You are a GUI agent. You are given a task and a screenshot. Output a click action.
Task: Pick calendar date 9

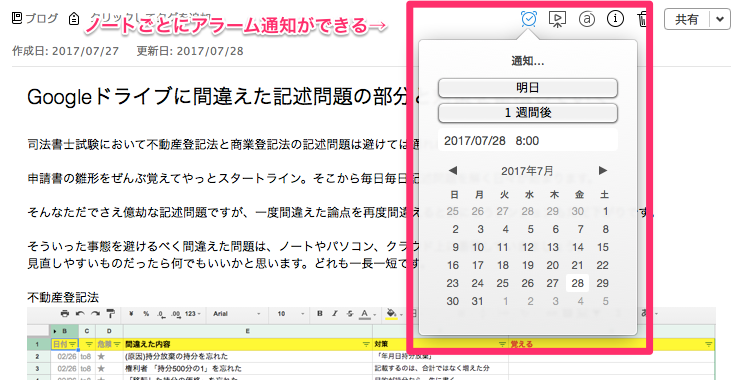tap(455, 247)
